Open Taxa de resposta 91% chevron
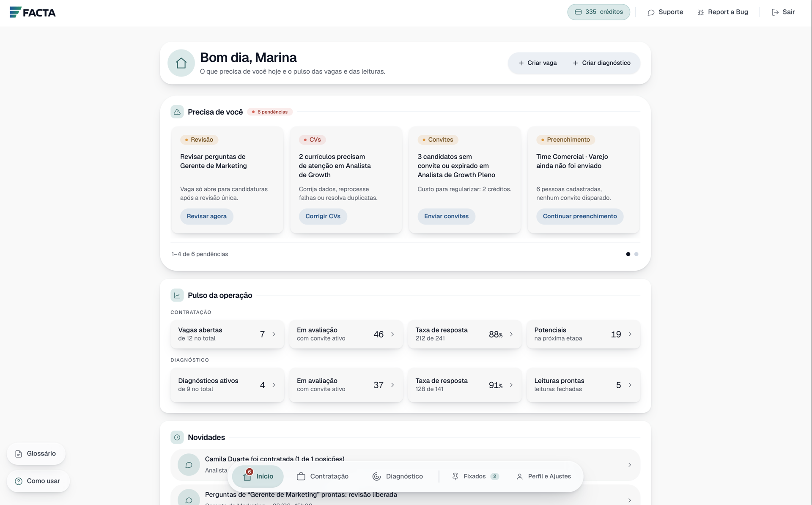812x505 pixels. pyautogui.click(x=511, y=385)
